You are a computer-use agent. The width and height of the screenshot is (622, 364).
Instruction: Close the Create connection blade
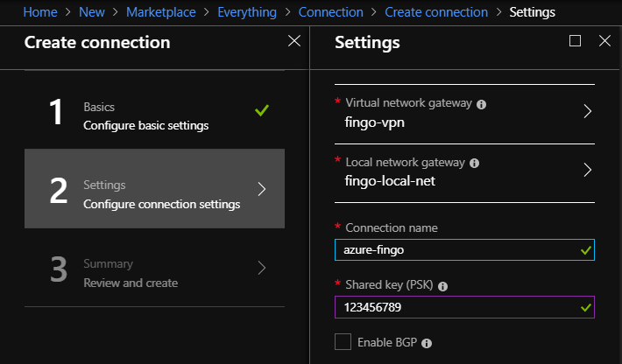[294, 41]
